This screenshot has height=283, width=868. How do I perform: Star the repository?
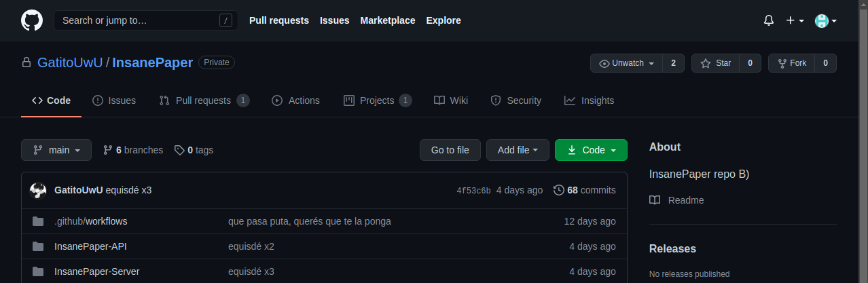click(x=715, y=63)
